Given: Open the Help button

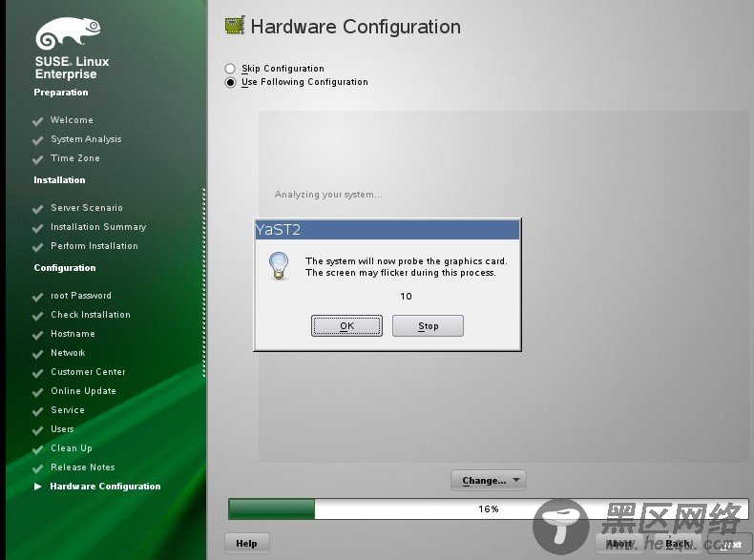Looking at the screenshot, I should (246, 543).
